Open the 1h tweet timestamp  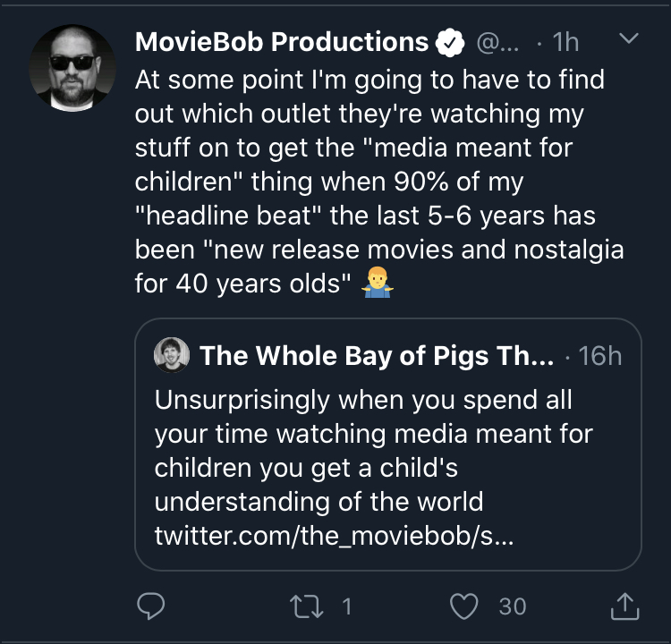pos(565,42)
